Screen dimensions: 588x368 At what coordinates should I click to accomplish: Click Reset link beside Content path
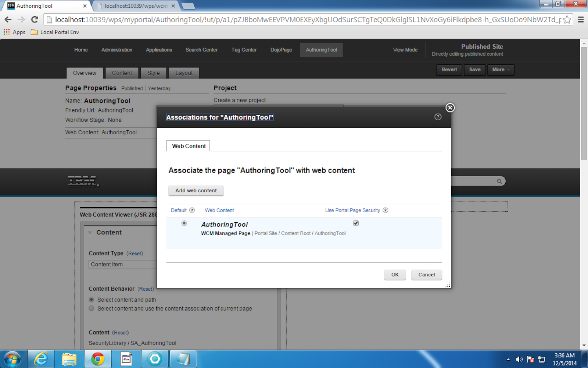point(121,333)
